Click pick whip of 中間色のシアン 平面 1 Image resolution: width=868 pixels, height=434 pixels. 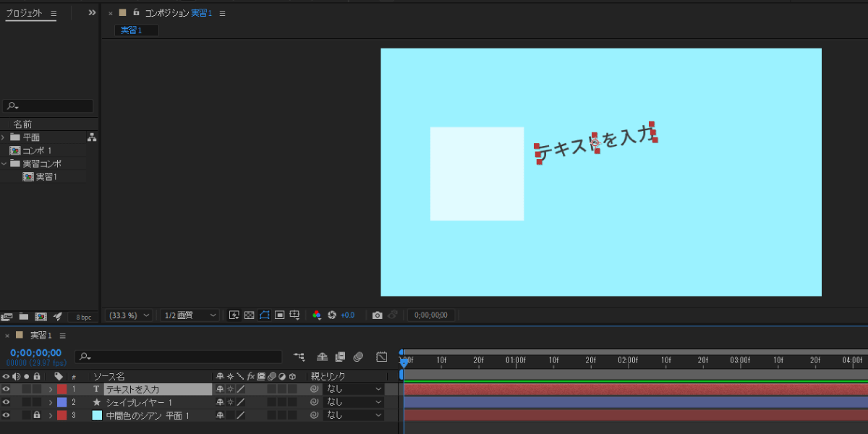point(314,415)
